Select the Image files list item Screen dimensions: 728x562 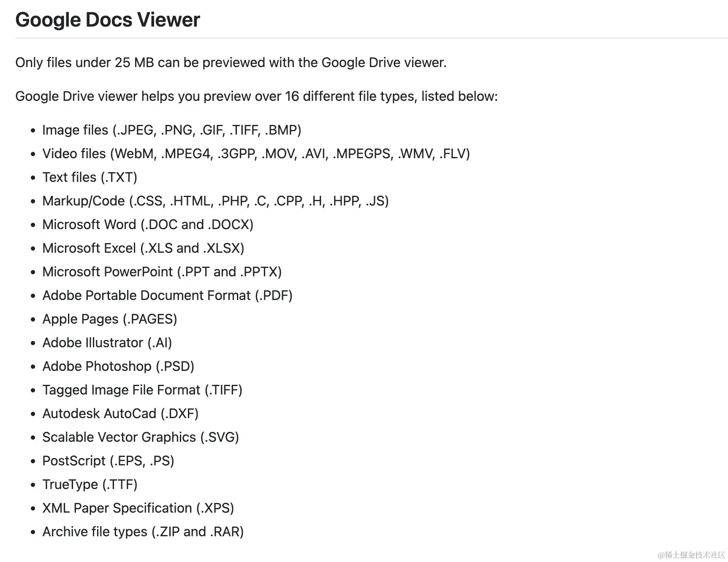(x=172, y=130)
